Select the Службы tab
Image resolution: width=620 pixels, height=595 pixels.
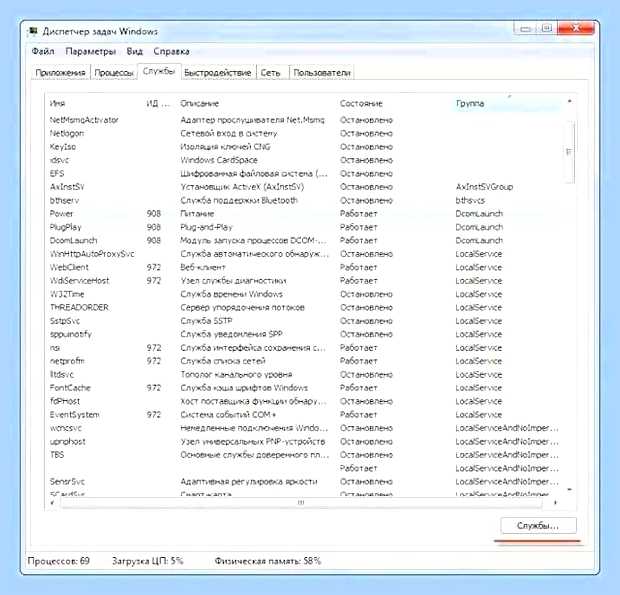tap(159, 71)
